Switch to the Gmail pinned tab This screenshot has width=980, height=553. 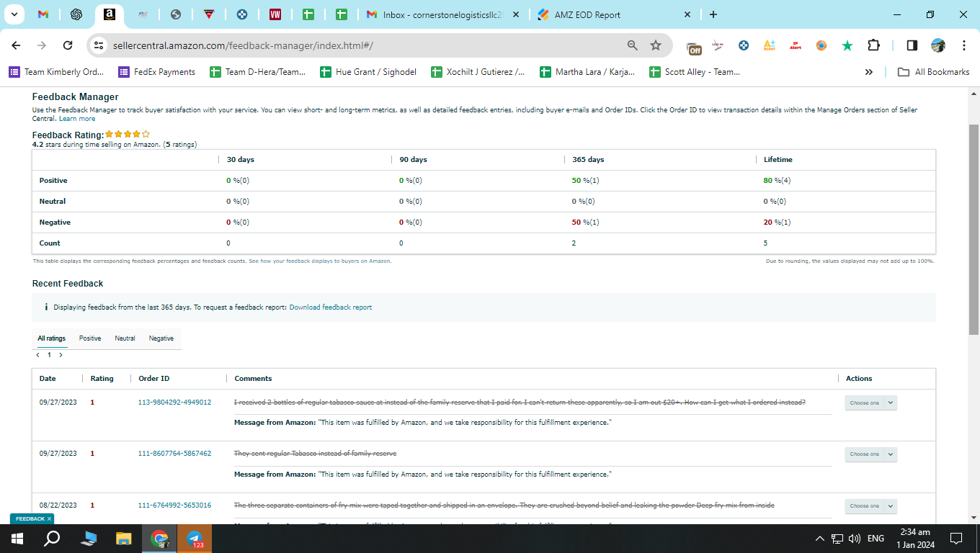coord(43,14)
